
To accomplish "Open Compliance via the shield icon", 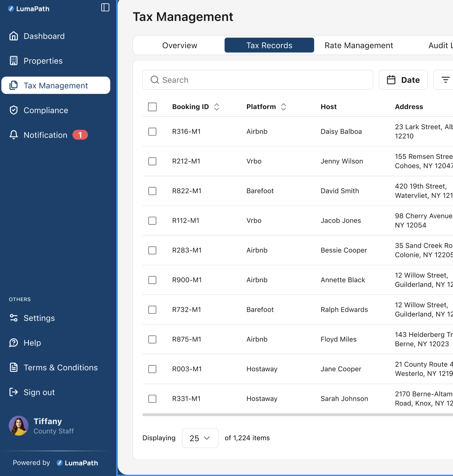I will [14, 110].
